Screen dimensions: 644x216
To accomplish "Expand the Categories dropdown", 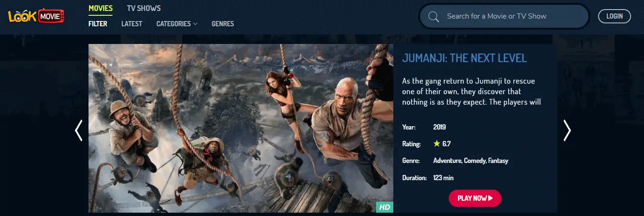I will [177, 23].
